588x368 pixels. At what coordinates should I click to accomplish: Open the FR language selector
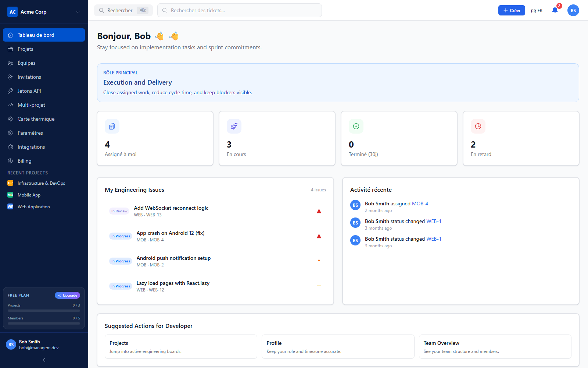pos(537,11)
